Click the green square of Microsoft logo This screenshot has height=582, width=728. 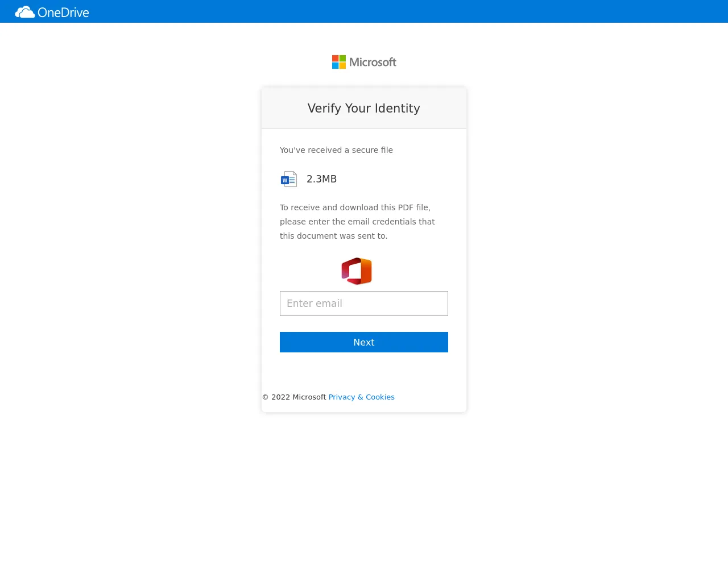tap(342, 59)
